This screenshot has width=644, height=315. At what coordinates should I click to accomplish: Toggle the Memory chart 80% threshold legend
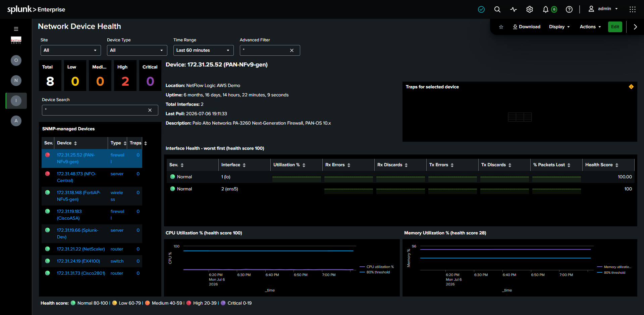point(611,272)
